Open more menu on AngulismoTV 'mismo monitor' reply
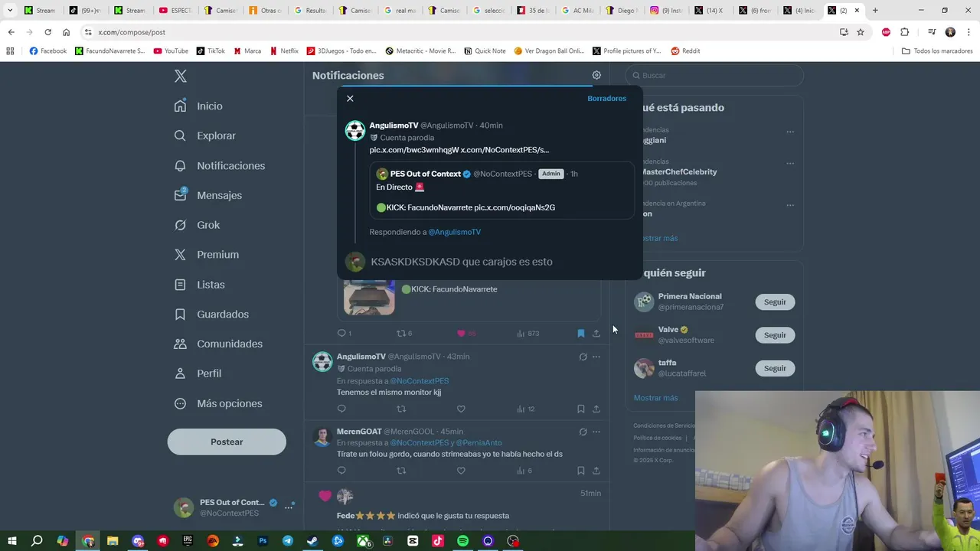This screenshot has height=551, width=980. tap(596, 357)
